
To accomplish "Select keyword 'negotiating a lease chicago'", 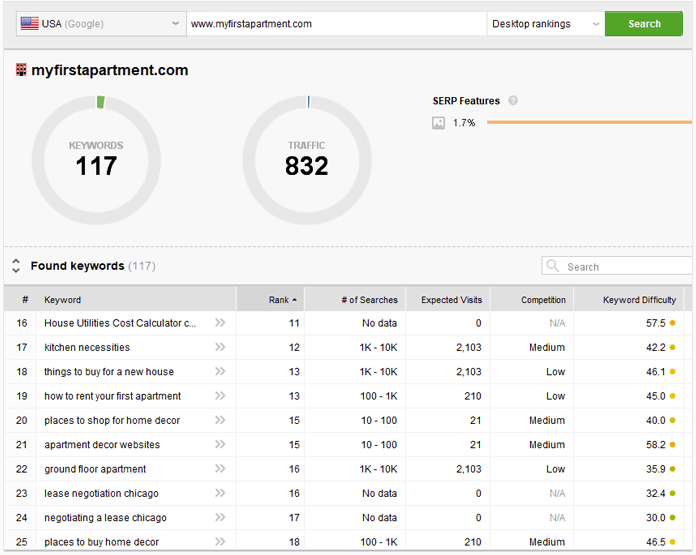I will [105, 518].
